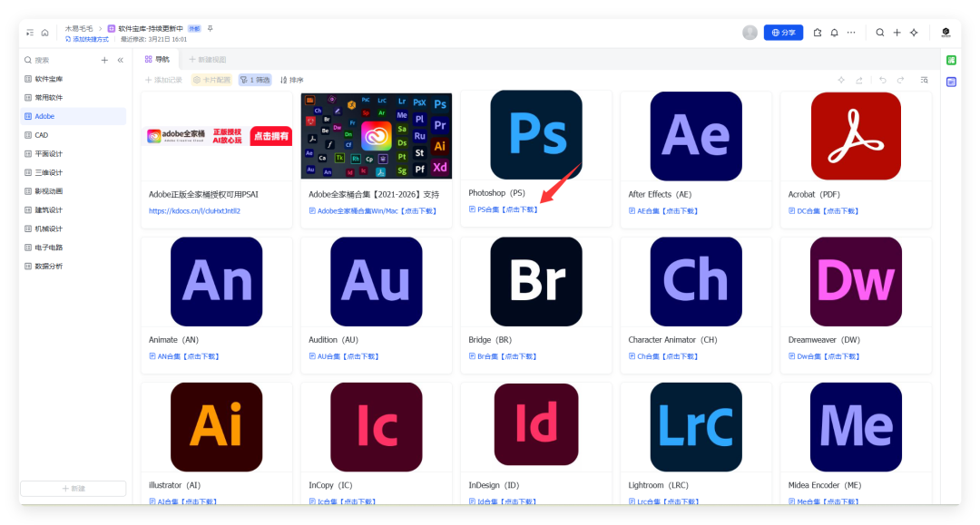Open the 排序 sort dropdown
The width and height of the screenshot is (980, 525).
292,80
